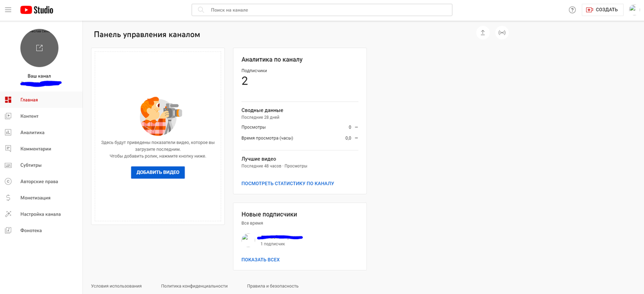Select Субтитры in the sidebar

click(x=31, y=165)
